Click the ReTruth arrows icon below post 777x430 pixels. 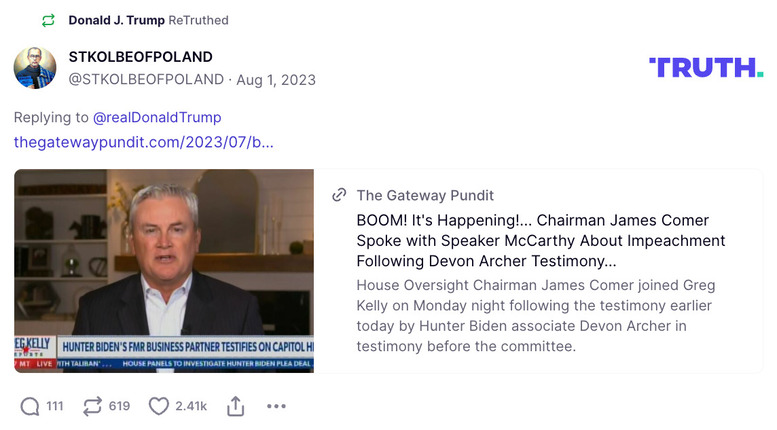click(x=92, y=406)
